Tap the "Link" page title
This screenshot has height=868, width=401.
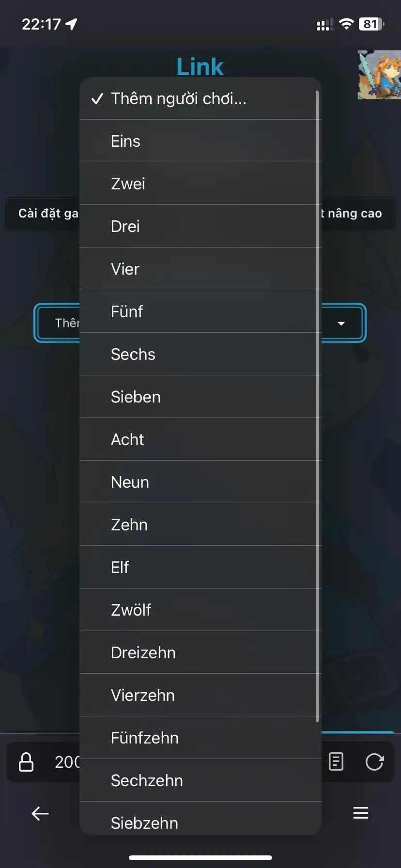[200, 67]
